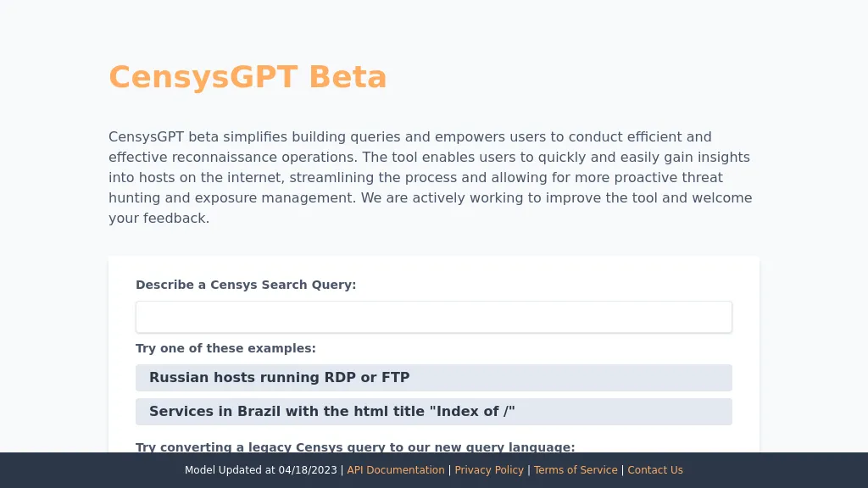Open the Contact Us link

654,470
